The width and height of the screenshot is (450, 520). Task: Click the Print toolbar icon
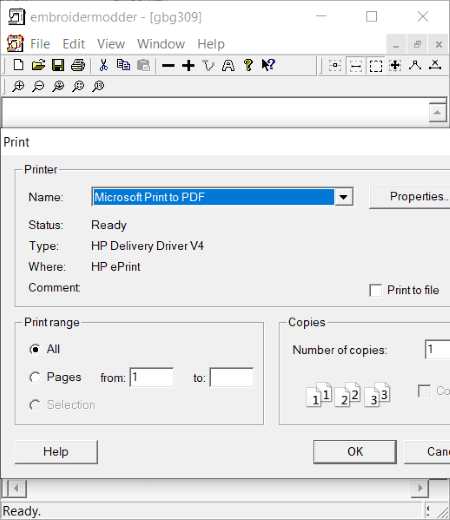coord(78,65)
